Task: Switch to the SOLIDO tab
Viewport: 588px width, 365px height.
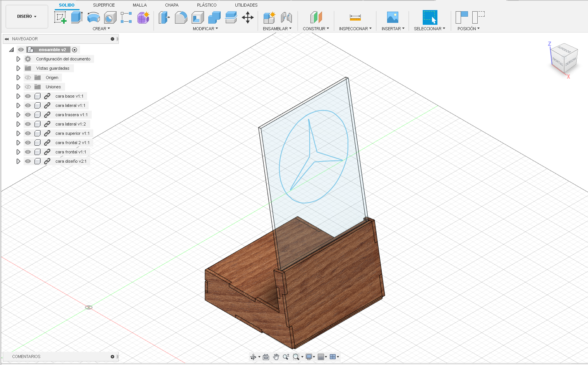Action: click(67, 5)
